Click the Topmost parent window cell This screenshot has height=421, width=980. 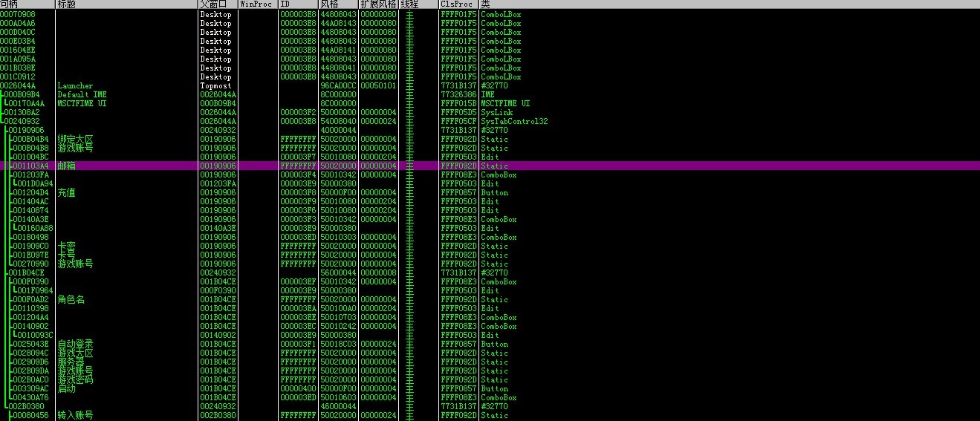tap(215, 86)
